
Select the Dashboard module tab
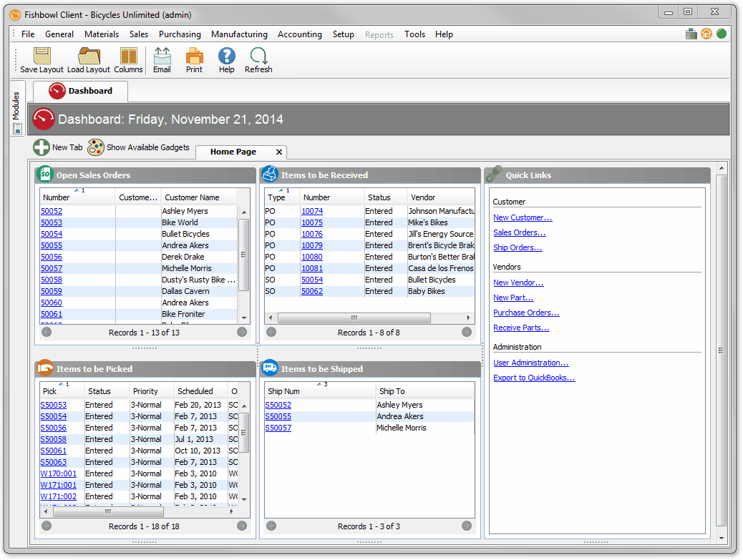[81, 91]
